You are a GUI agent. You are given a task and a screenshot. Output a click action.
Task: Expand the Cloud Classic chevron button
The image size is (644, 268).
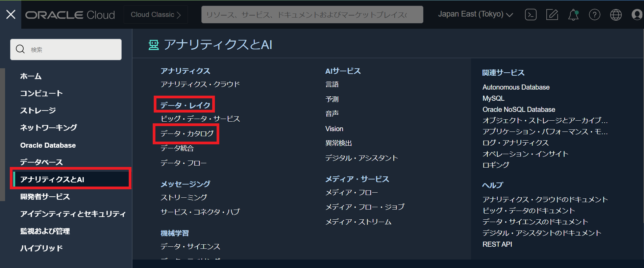156,15
